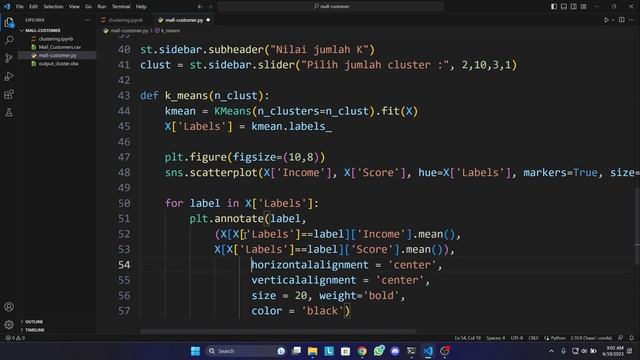The width and height of the screenshot is (640, 360).
Task: Open run options dropdown arrow
Action: [613, 20]
